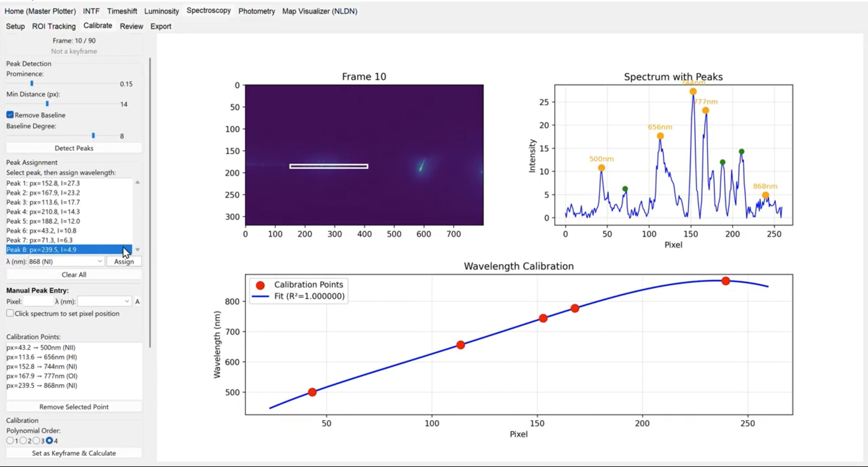Click Clear All to reset peak assignments

pyautogui.click(x=74, y=274)
